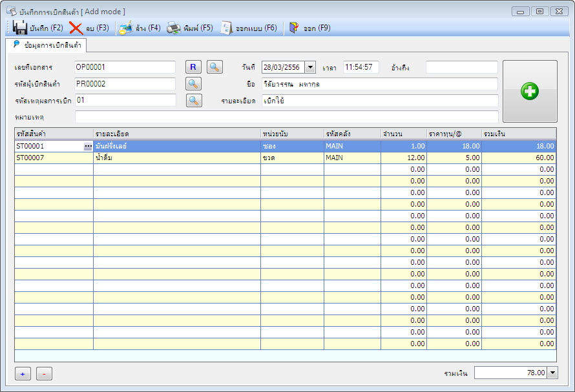Click quantity 12.00 in the ST00007 row
The image size is (575, 392).
[404, 158]
